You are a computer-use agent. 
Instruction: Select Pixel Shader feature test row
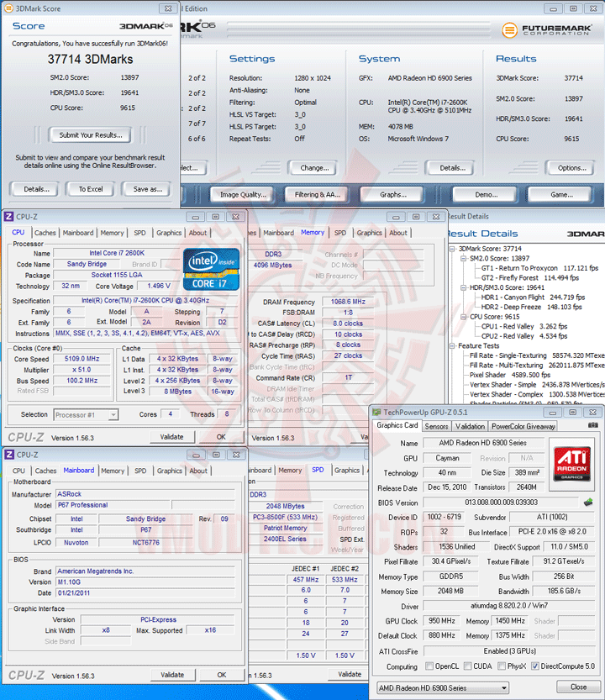(510, 375)
